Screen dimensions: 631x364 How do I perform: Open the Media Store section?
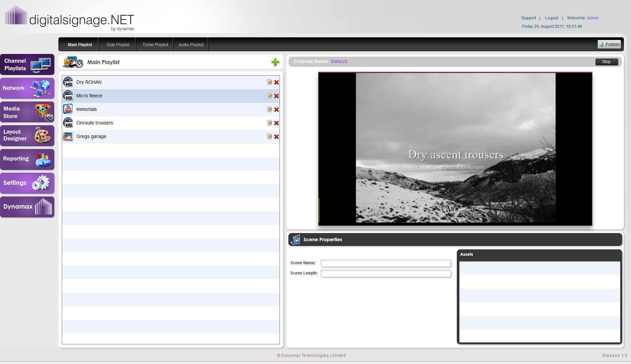point(27,112)
